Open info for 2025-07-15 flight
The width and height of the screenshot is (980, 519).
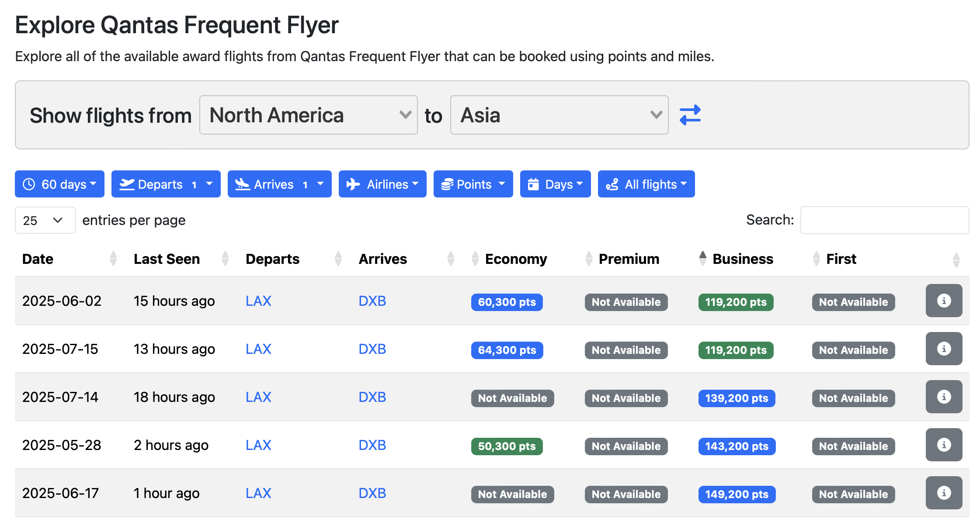coord(943,349)
